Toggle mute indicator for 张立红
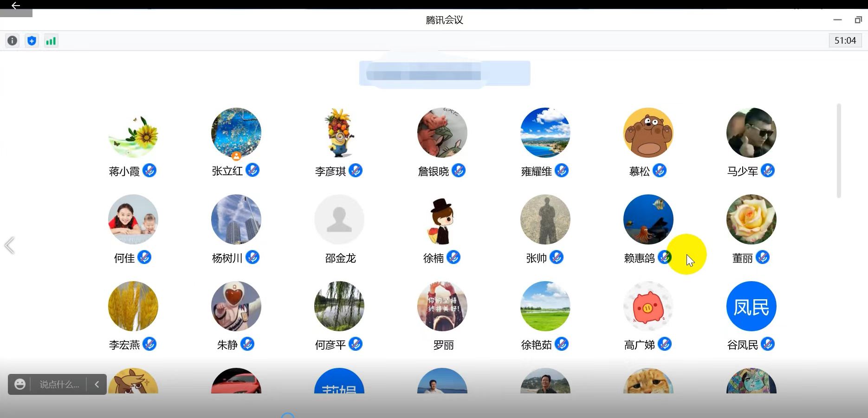This screenshot has height=418, width=868. pos(253,170)
